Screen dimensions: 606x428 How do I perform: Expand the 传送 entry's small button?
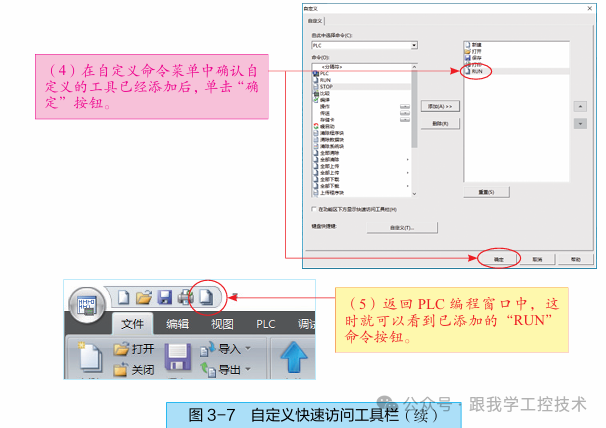pos(405,113)
